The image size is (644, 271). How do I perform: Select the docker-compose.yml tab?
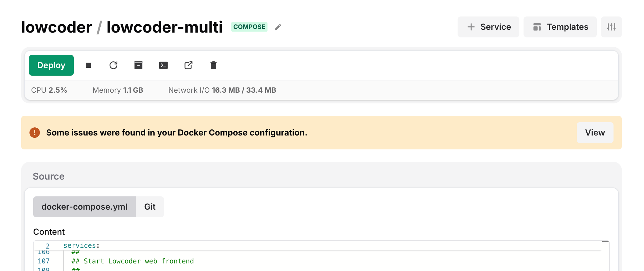tap(84, 207)
